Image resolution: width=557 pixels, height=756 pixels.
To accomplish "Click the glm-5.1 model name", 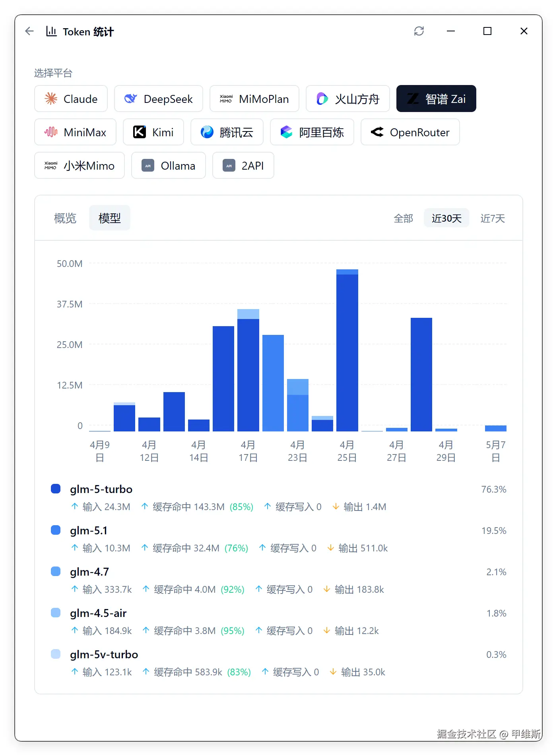I will pyautogui.click(x=89, y=530).
